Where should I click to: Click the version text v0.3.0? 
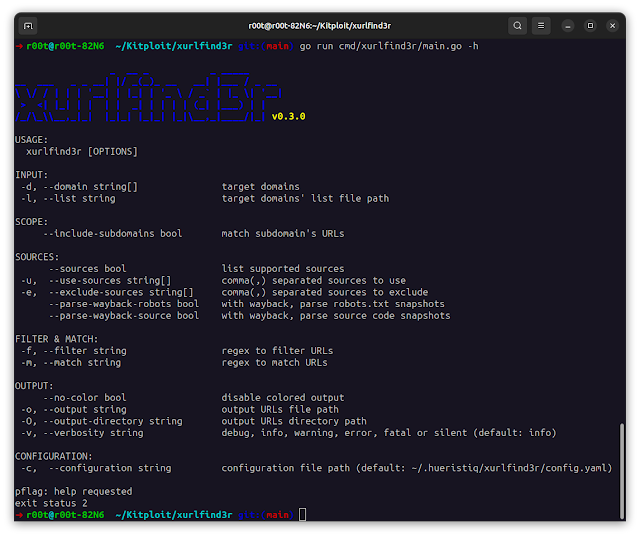[x=289, y=116]
